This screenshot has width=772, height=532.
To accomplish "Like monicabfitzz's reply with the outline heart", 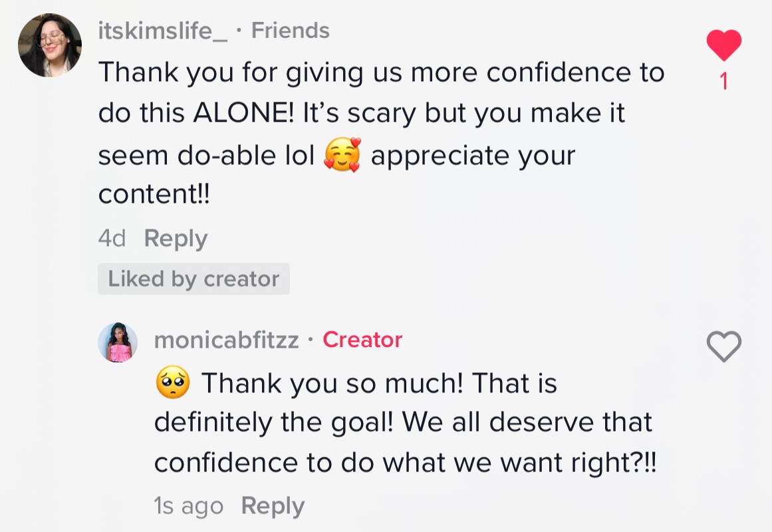I will 723,347.
